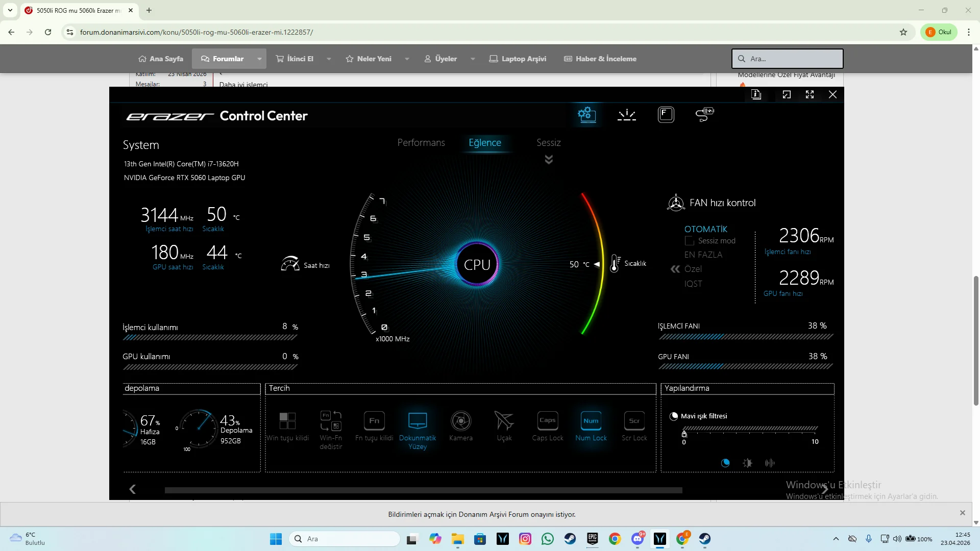The height and width of the screenshot is (551, 980).
Task: Enter lightbox fullscreen mode icon
Action: [x=810, y=94]
